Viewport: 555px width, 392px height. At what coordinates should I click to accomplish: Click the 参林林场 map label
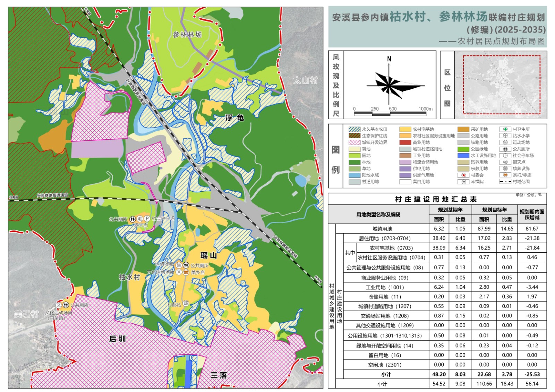187,35
